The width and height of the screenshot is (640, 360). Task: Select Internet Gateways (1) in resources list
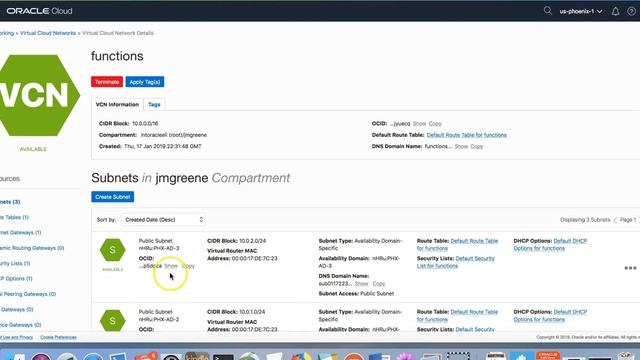(20, 232)
